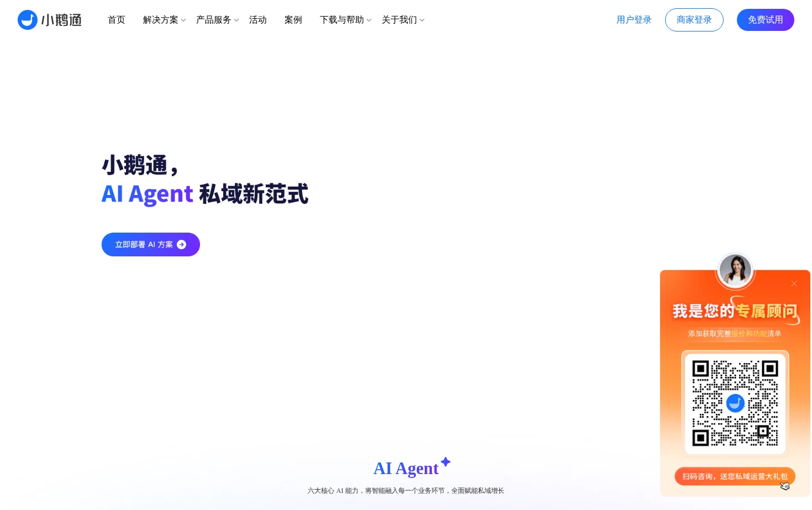
Task: Close the 专属顾问 popup
Action: click(x=794, y=283)
